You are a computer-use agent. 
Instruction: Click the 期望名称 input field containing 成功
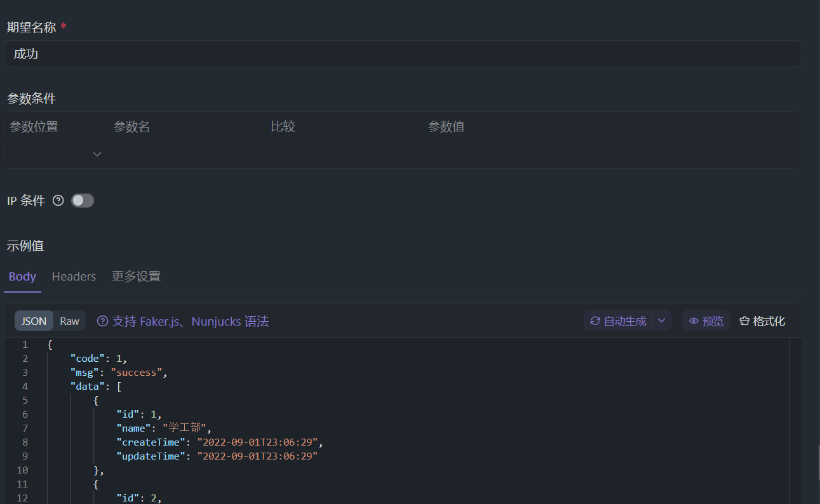click(x=402, y=54)
